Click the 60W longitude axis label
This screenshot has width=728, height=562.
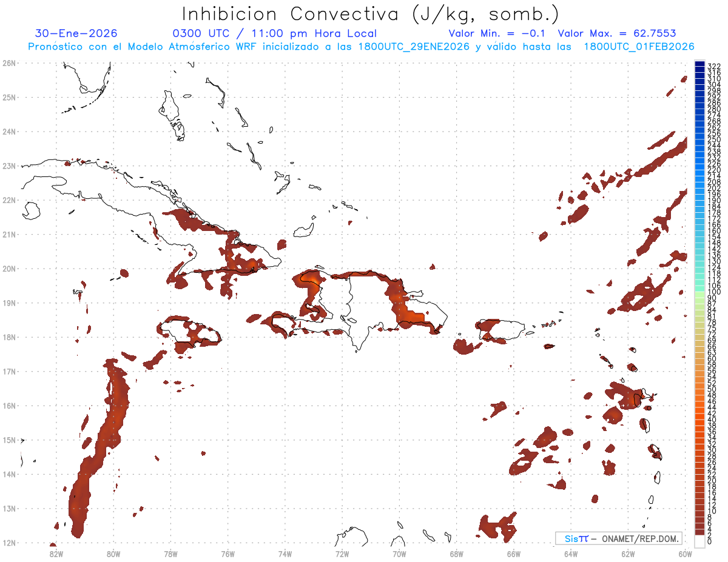[685, 554]
